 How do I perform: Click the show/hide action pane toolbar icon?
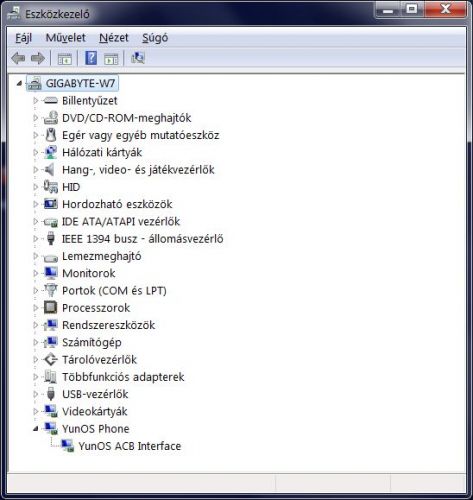tap(111, 59)
